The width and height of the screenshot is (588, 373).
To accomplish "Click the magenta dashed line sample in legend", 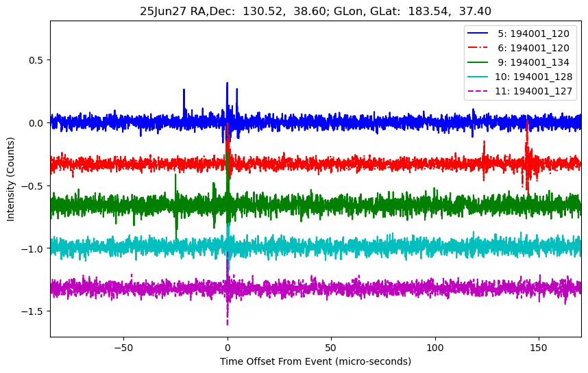I will [x=478, y=90].
